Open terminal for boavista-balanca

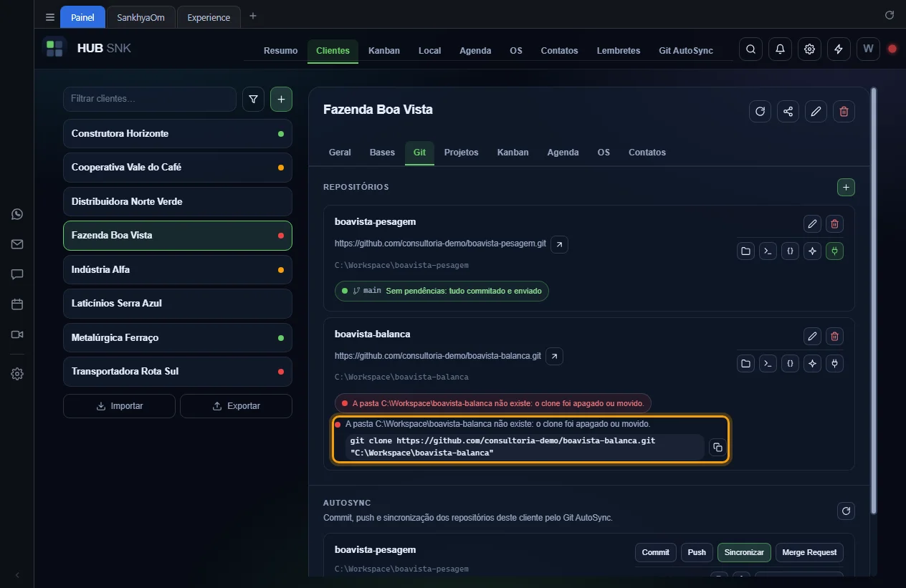pos(768,363)
